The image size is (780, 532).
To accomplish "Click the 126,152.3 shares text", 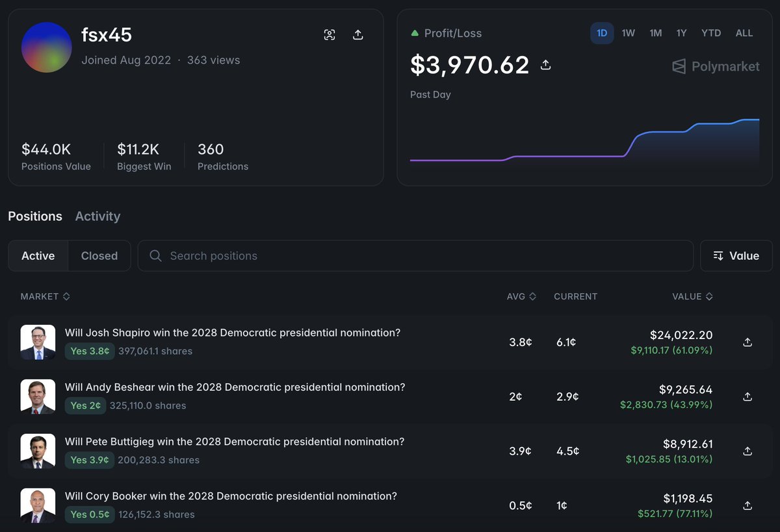I will click(157, 514).
